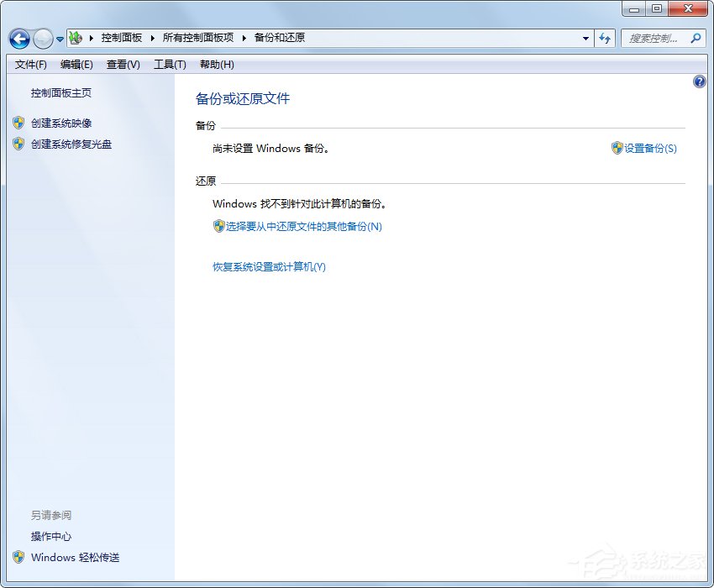The height and width of the screenshot is (588, 714).
Task: Click the shield icon next to 创建系统修复光盘
Action: click(x=18, y=142)
